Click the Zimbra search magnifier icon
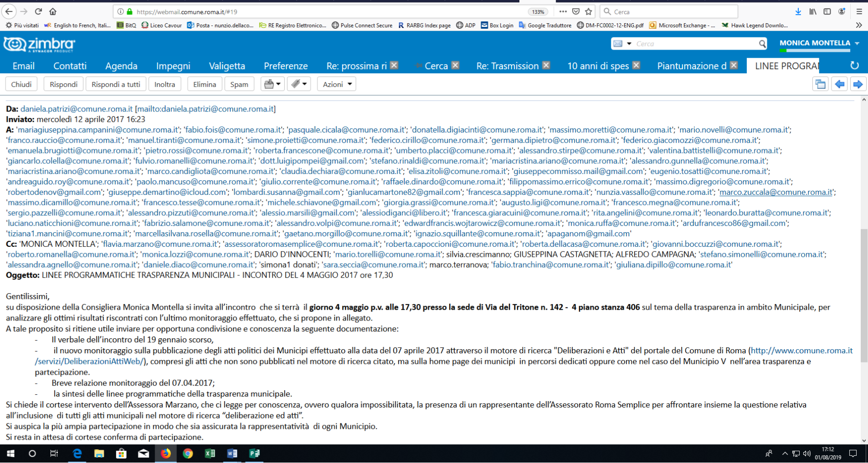 click(x=762, y=44)
